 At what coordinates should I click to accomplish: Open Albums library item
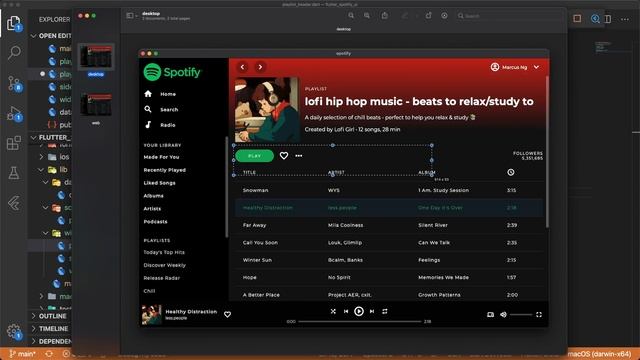[x=153, y=196]
